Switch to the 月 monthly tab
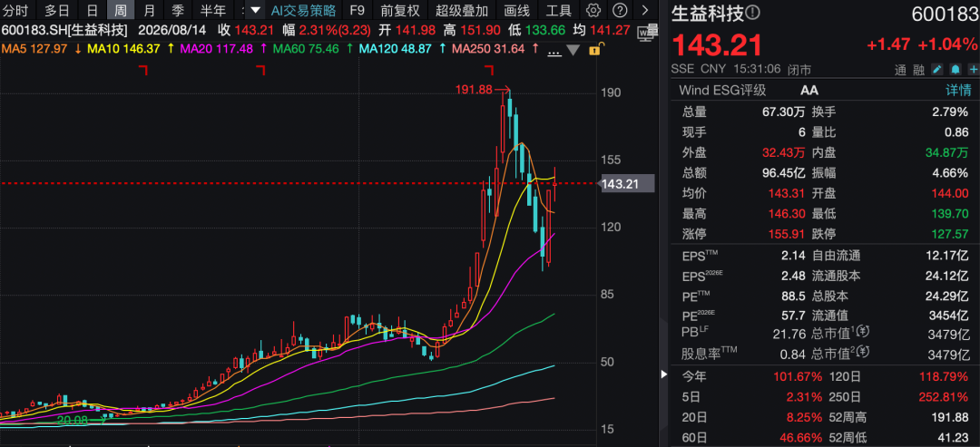The height and width of the screenshot is (447, 980). click(149, 11)
